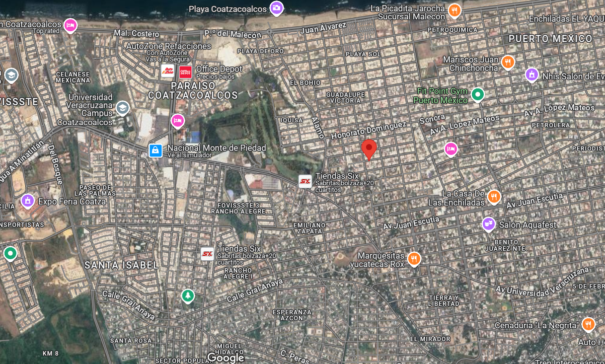This screenshot has height=364, width=605.
Task: Click the Honorato Domínguez street label
Action: pos(369,131)
